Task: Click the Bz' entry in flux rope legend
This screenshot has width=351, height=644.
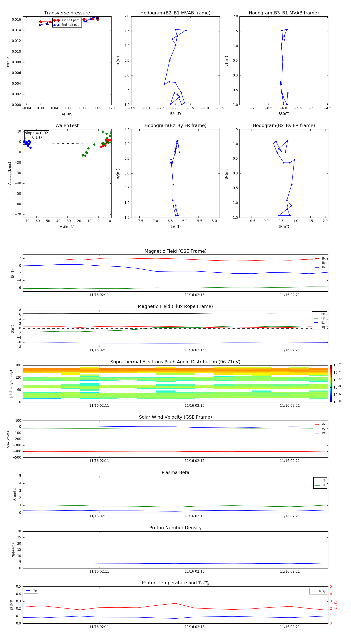Action: pos(320,323)
